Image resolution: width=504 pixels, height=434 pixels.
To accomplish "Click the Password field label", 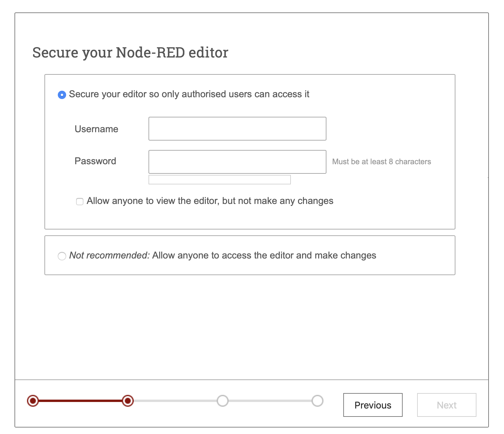I will pyautogui.click(x=95, y=161).
